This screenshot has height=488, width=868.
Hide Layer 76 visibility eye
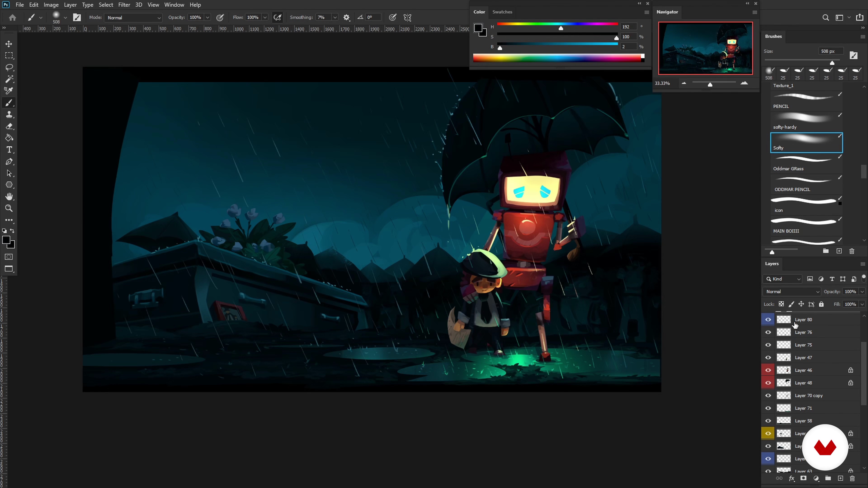[768, 332]
